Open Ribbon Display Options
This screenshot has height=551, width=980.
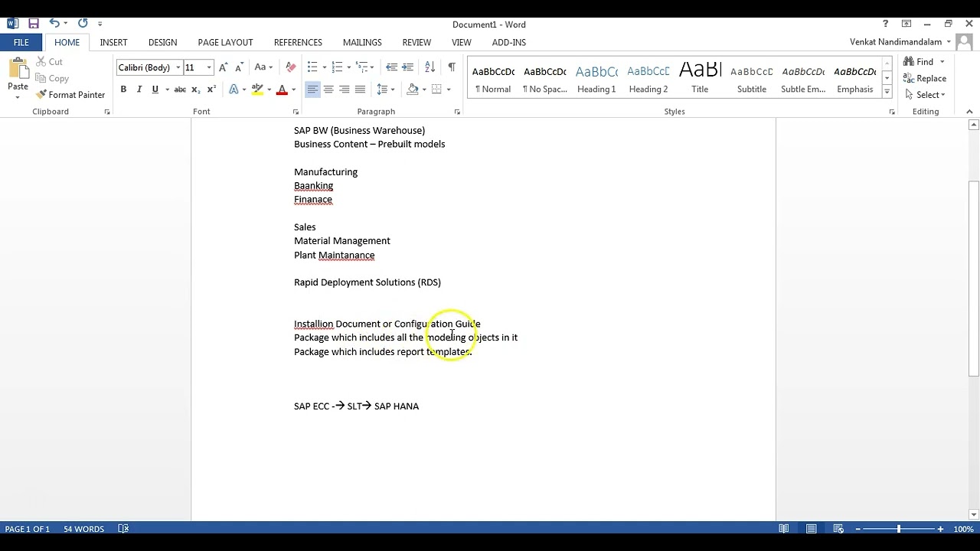tap(906, 24)
